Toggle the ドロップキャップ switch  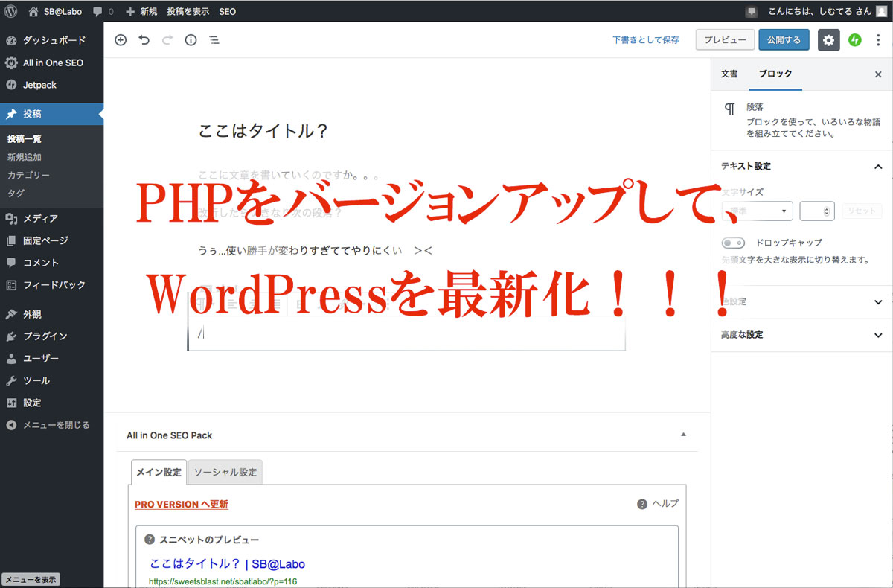[733, 243]
